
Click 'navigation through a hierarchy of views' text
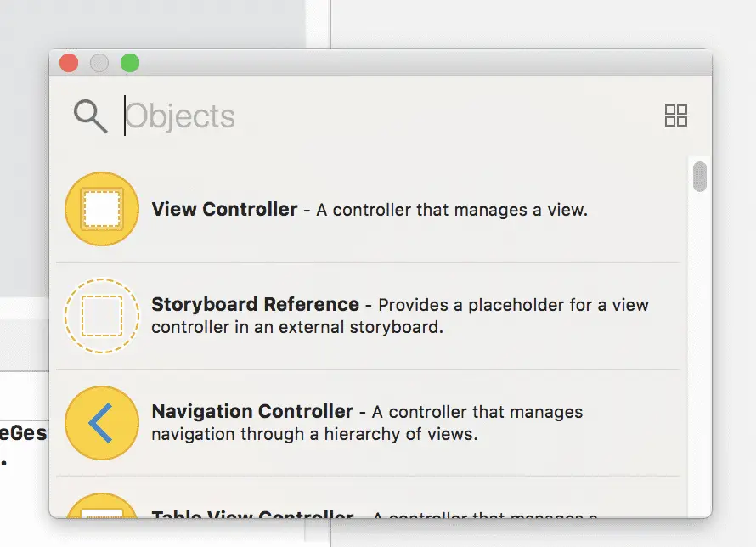pos(314,434)
